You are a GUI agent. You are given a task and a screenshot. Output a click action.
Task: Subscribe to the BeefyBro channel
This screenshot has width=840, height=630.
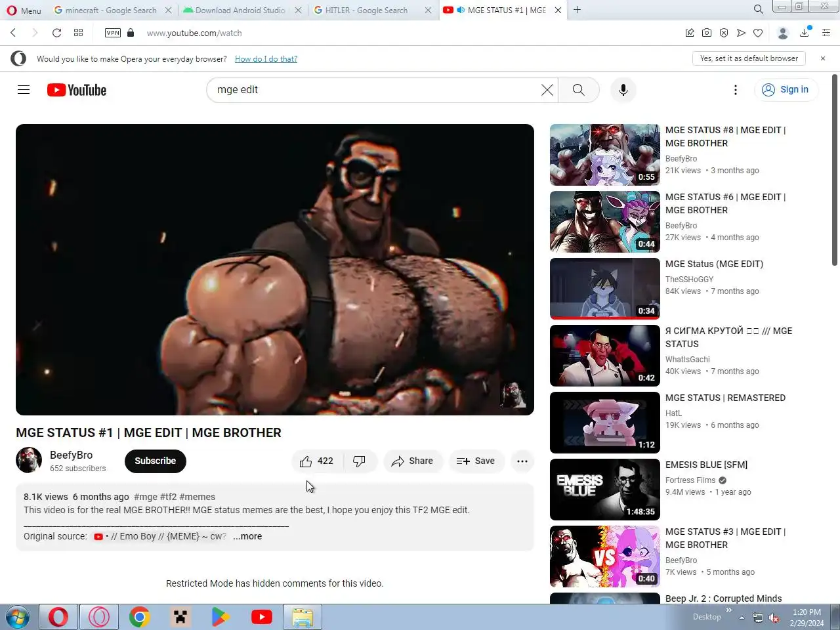pyautogui.click(x=156, y=461)
